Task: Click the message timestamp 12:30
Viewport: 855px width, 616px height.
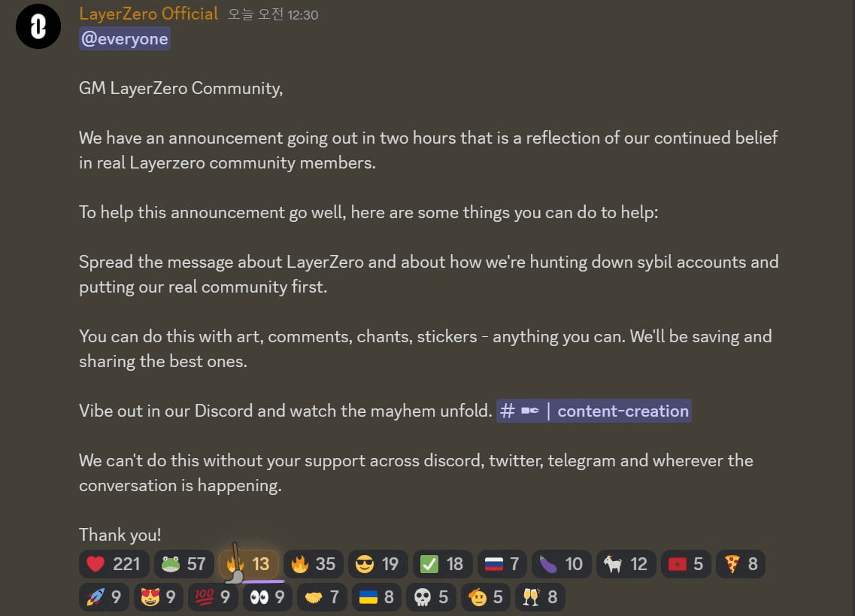Action: point(273,14)
